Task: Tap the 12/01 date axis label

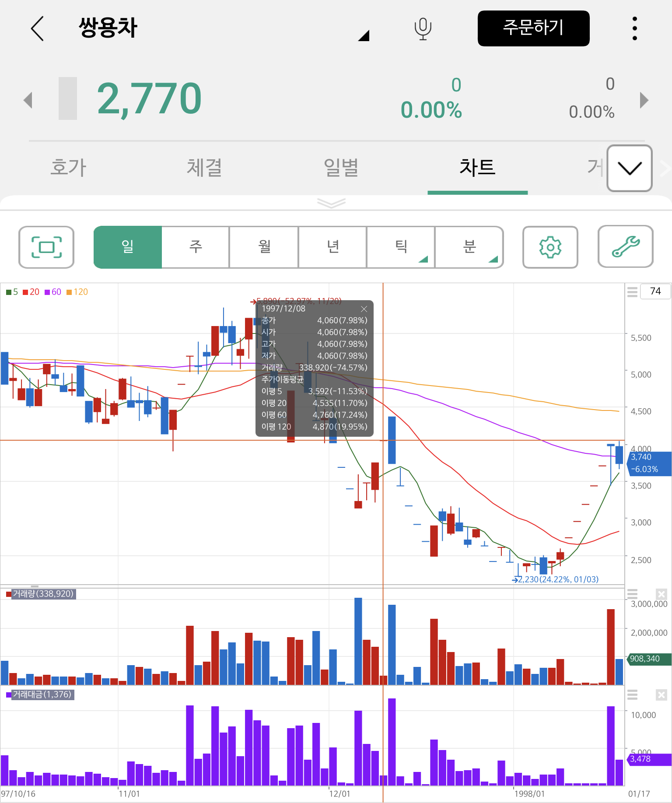Action: click(x=339, y=794)
